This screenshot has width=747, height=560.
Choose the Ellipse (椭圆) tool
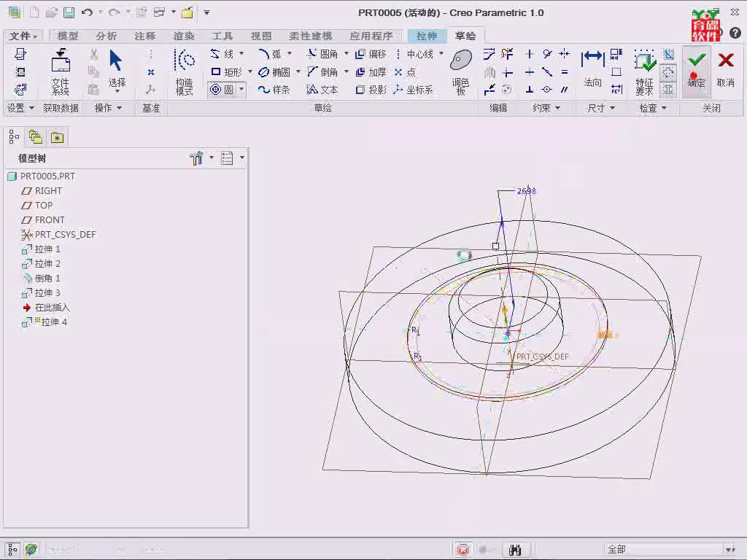[274, 72]
